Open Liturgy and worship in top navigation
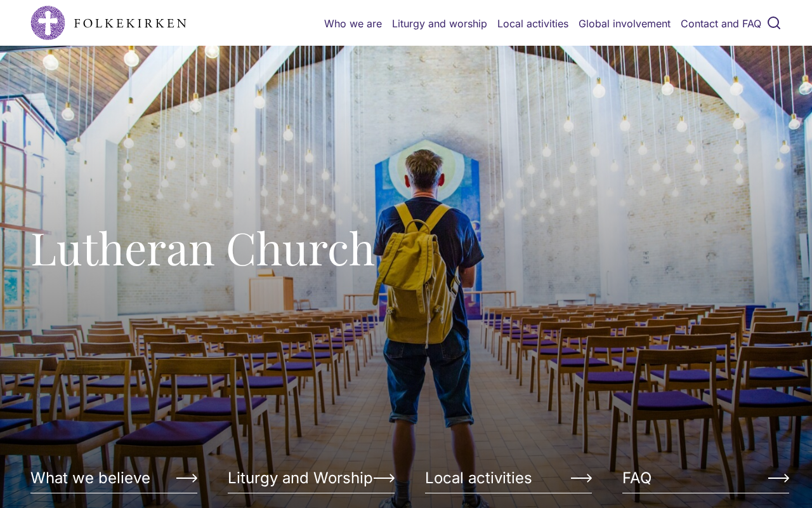Image resolution: width=812 pixels, height=508 pixels. click(x=440, y=23)
